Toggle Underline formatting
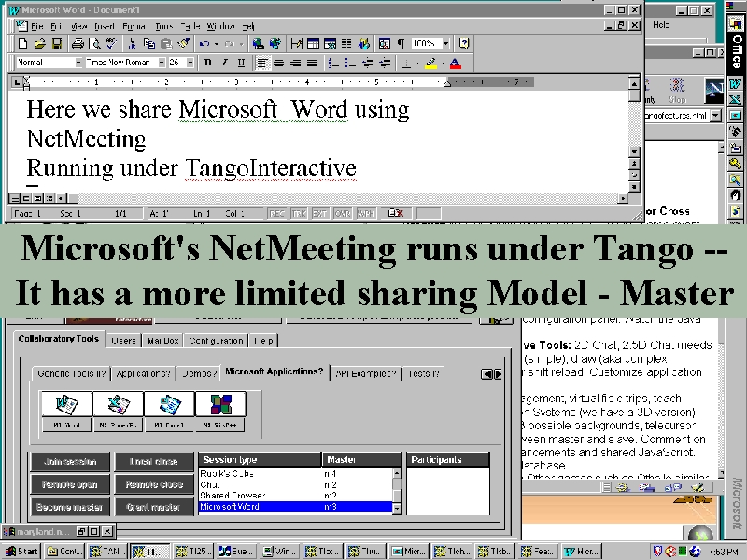 point(242,63)
